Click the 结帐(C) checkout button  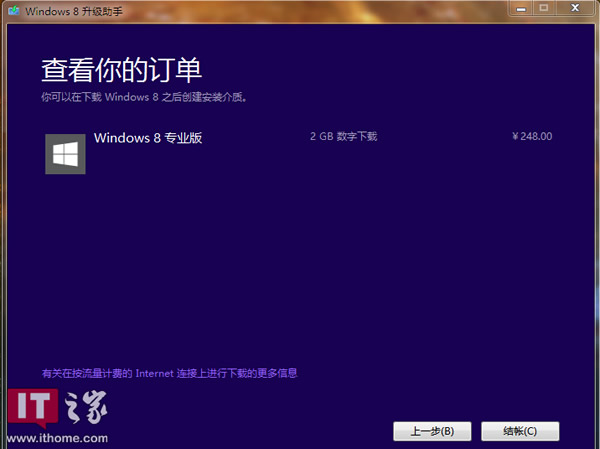point(520,431)
